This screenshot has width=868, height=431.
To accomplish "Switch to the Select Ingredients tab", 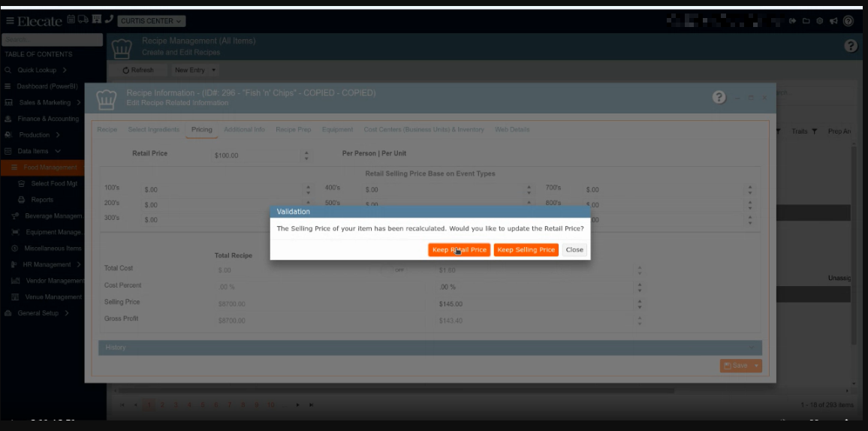I will coord(153,130).
